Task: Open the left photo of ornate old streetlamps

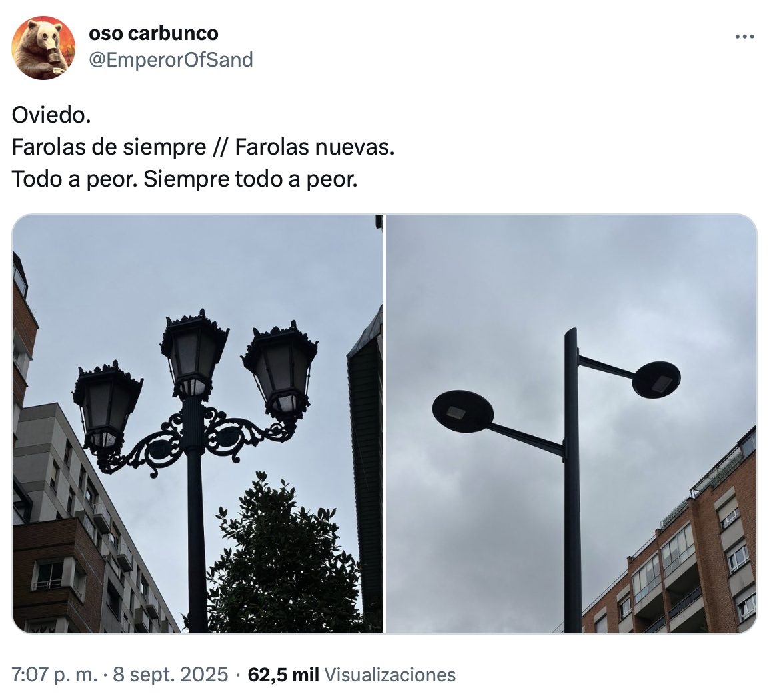Action: 198,424
